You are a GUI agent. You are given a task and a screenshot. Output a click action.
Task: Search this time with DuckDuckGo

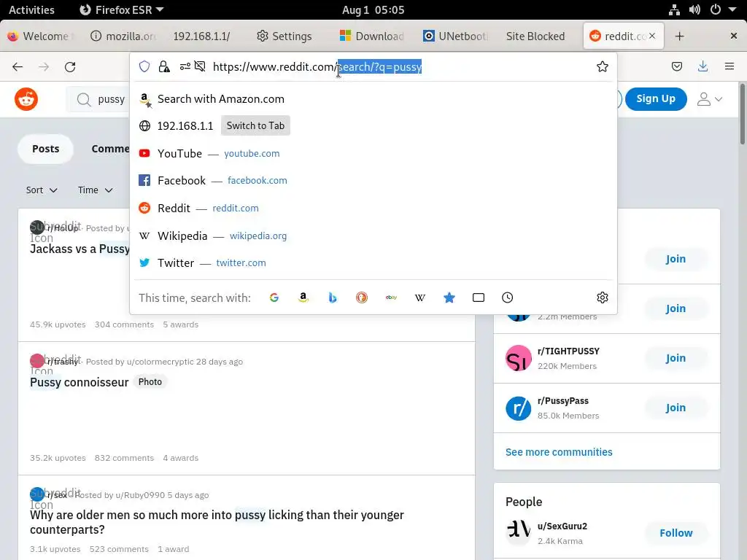tap(362, 297)
